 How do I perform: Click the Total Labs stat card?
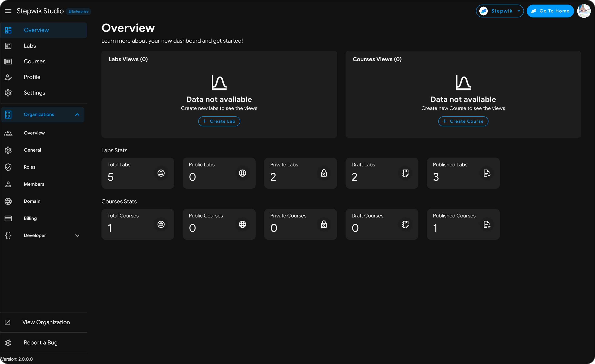pos(138,173)
